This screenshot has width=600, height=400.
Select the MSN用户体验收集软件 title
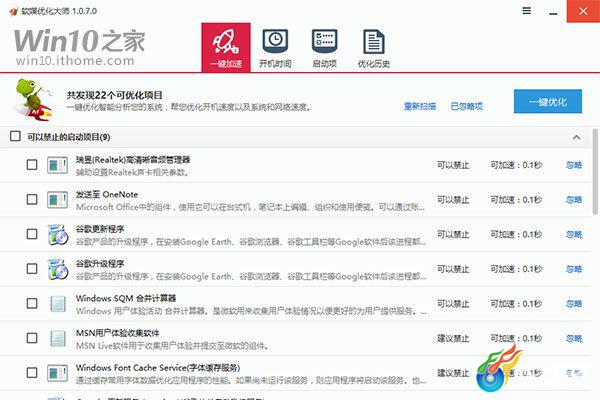pos(117,333)
